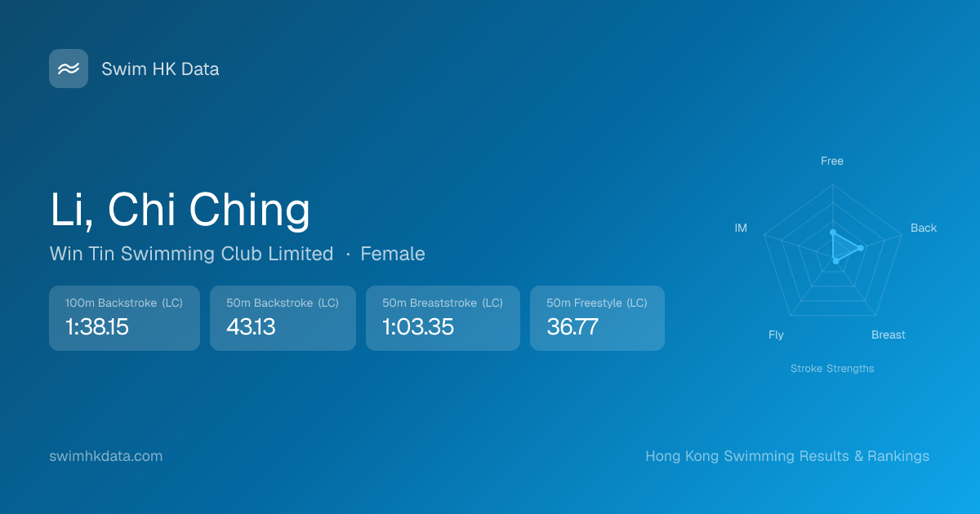The width and height of the screenshot is (980, 514).
Task: Select the 50m Backstroke (LC) card
Action: click(283, 318)
